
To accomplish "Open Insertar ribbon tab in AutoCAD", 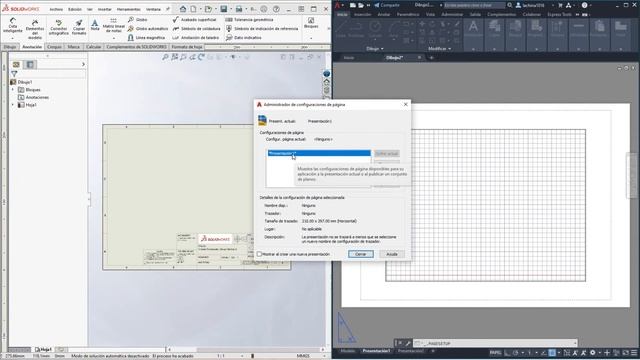I will coord(362,14).
